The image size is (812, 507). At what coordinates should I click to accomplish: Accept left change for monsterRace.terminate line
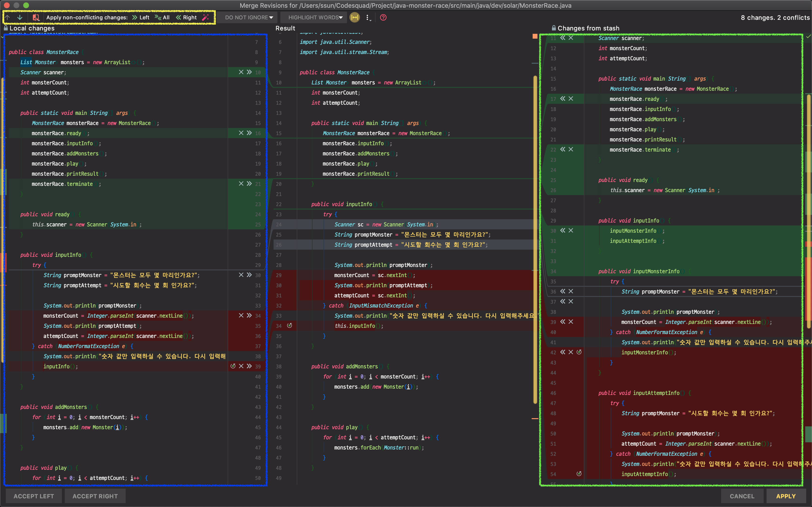(249, 184)
